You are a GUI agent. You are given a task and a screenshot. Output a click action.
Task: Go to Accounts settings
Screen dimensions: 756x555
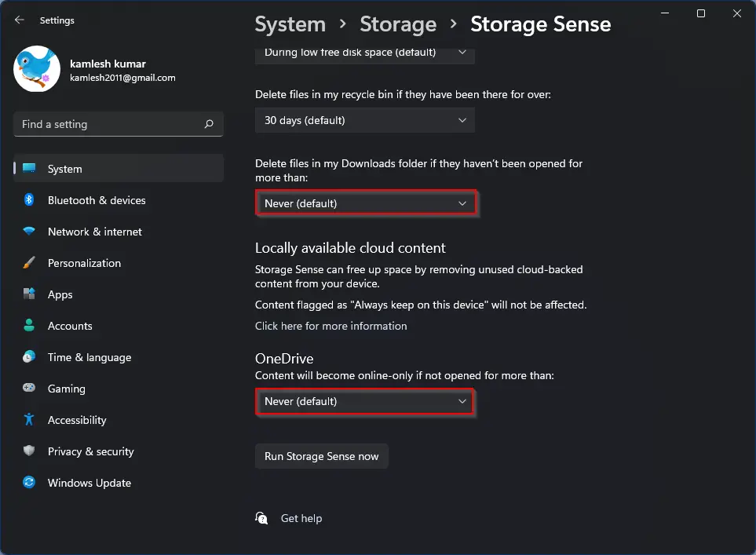tap(119, 326)
